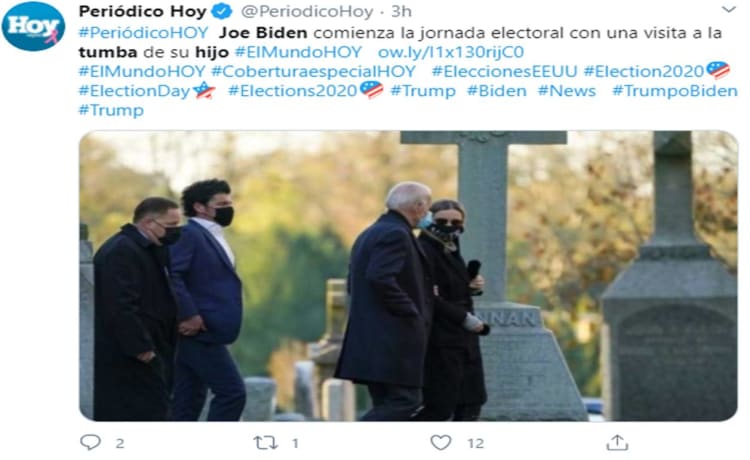Image resolution: width=750 pixels, height=460 pixels.
Task: Click the Periódico Hoy display name
Action: click(x=143, y=11)
